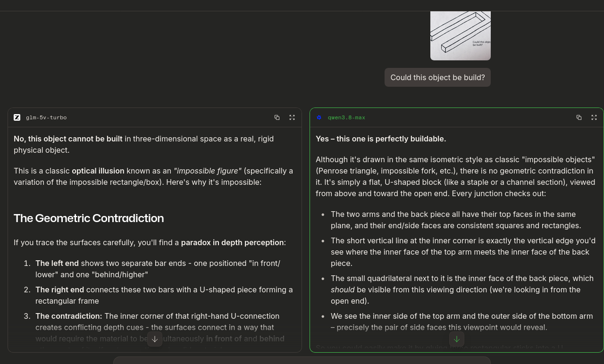This screenshot has height=364, width=604.
Task: Click the glm-5v-turbo model name
Action: coord(46,117)
